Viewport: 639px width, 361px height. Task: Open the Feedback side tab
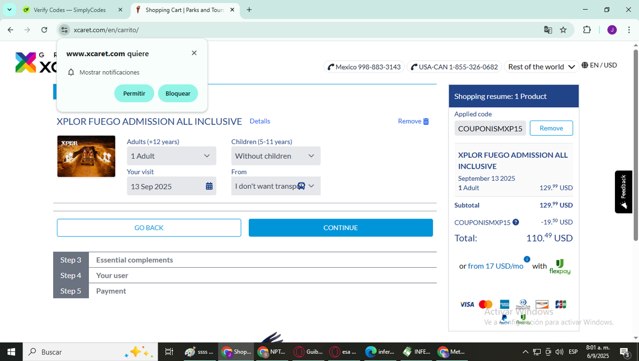click(623, 192)
